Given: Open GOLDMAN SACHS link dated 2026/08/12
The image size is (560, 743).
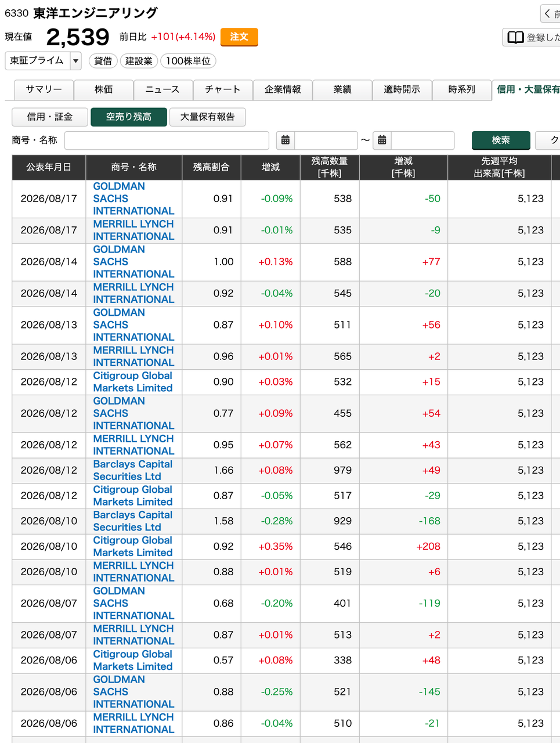Looking at the screenshot, I should [x=133, y=413].
